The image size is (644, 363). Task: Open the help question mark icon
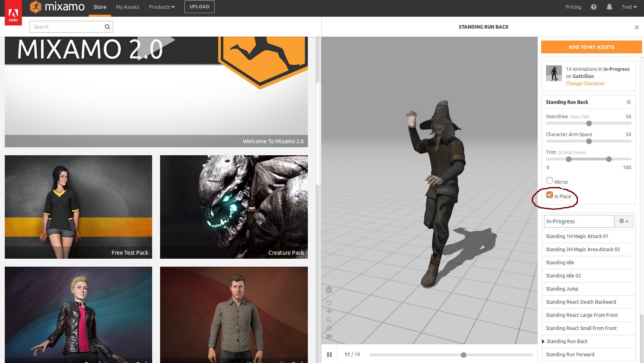tap(594, 7)
